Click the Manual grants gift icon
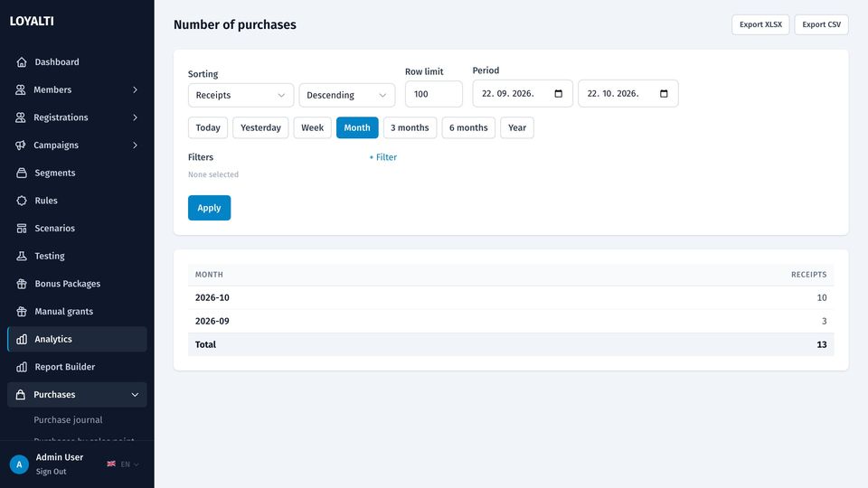Viewport: 868px width, 488px height. 22,311
